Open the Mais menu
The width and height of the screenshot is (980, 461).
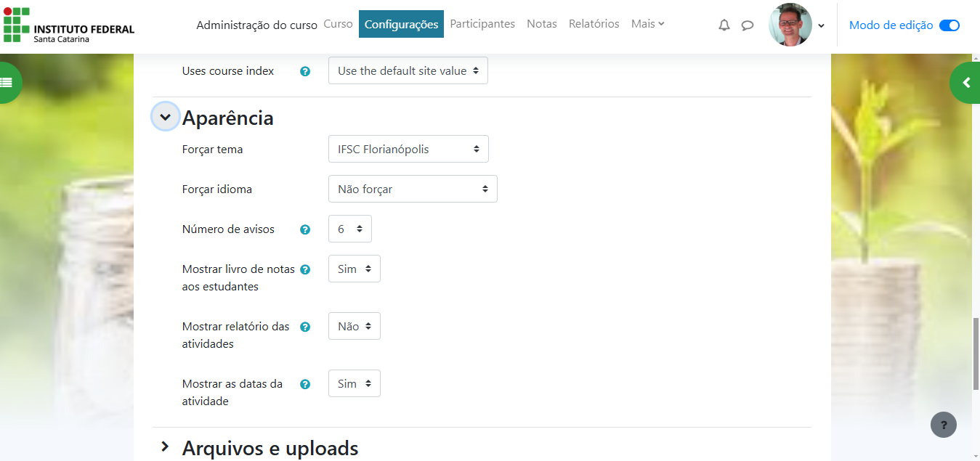coord(647,24)
